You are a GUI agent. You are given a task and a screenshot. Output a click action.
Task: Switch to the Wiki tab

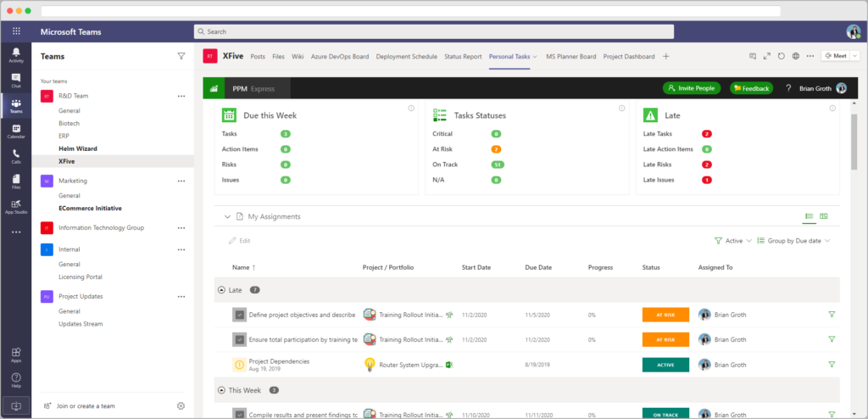pyautogui.click(x=298, y=57)
